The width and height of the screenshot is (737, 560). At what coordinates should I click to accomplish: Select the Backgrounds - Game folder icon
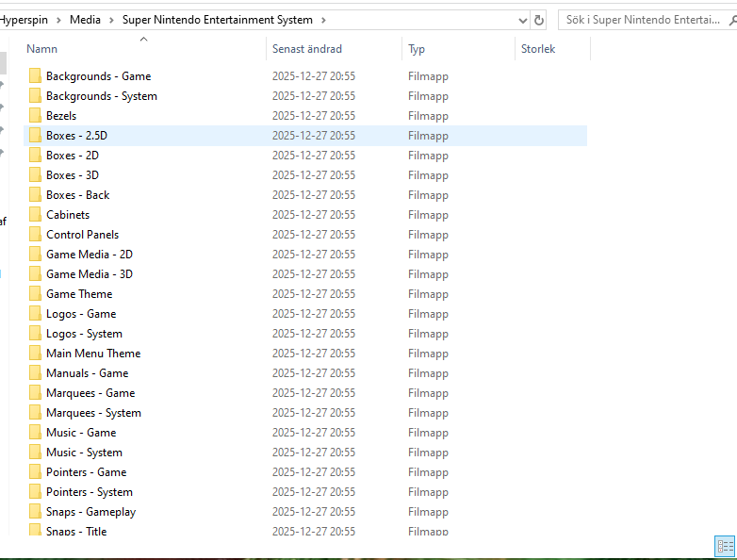[x=35, y=76]
